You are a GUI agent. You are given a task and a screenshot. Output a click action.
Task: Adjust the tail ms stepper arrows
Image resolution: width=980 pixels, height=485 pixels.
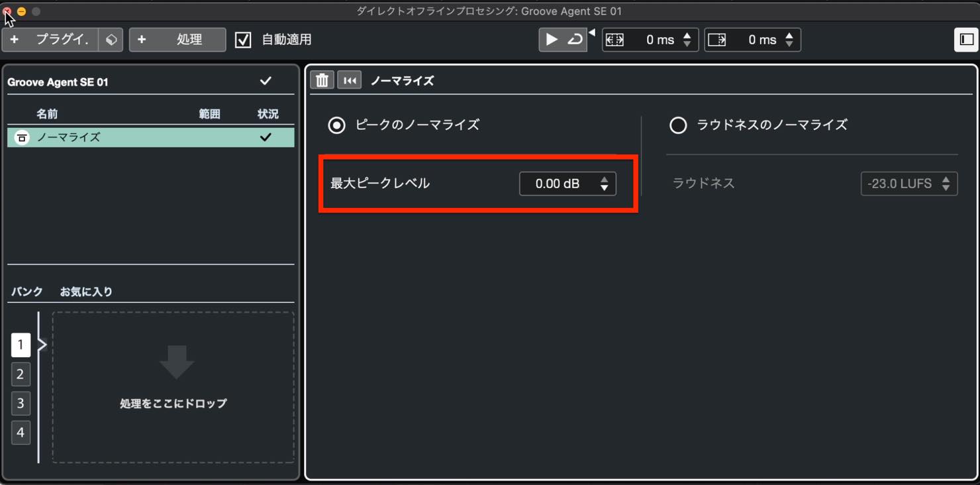pyautogui.click(x=789, y=40)
